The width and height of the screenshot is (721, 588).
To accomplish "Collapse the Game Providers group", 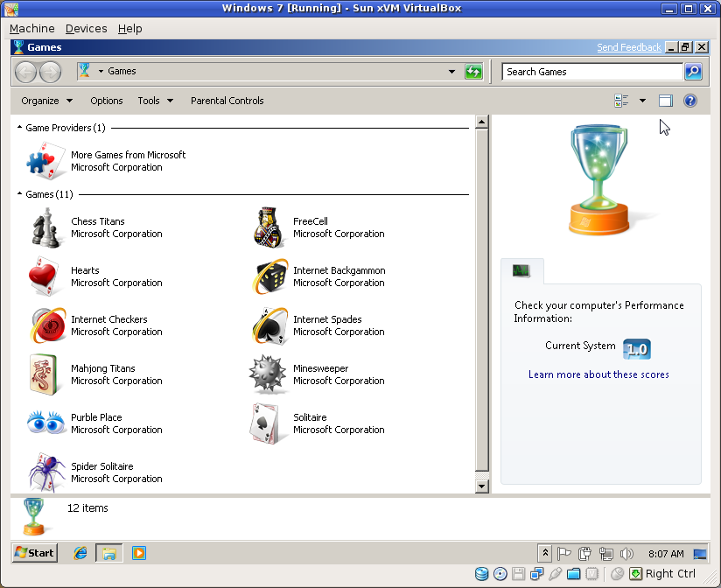I will (20, 128).
